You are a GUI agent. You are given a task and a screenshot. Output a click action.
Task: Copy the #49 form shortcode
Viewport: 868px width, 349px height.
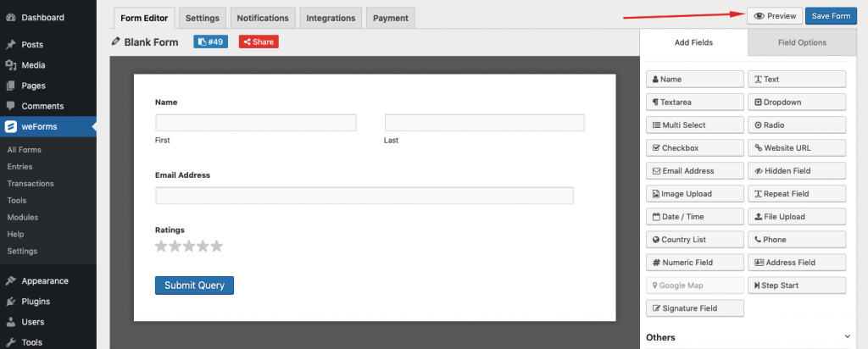coord(210,42)
